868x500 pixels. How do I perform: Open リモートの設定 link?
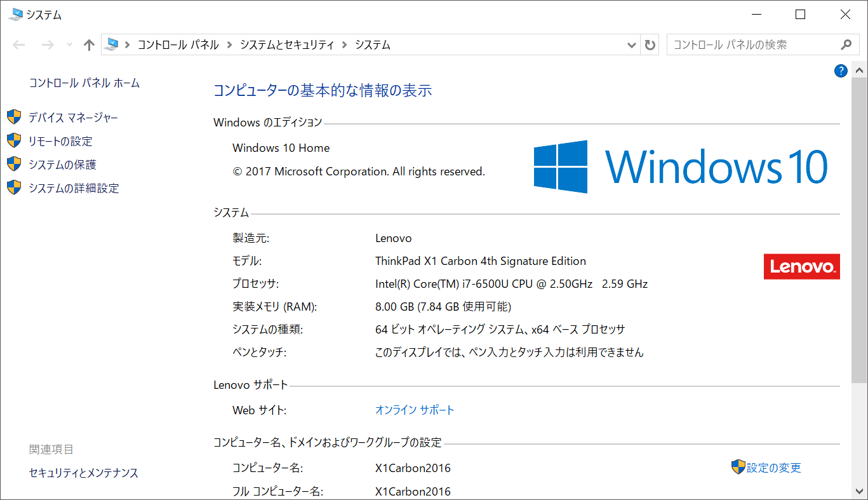pyautogui.click(x=60, y=142)
